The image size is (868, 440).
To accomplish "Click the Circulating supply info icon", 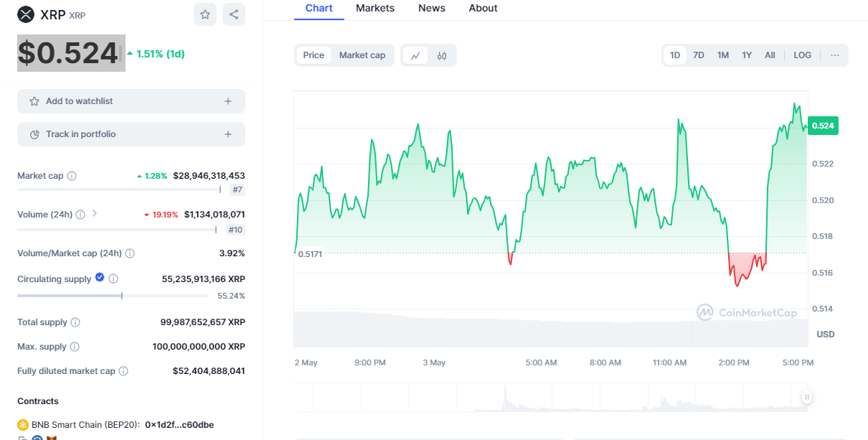I will 113,278.
